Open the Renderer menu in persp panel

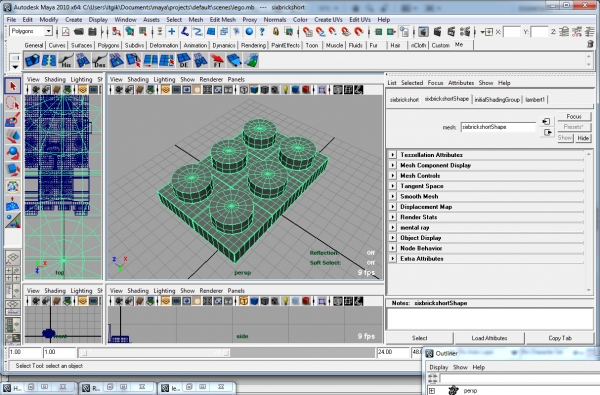click(x=211, y=79)
